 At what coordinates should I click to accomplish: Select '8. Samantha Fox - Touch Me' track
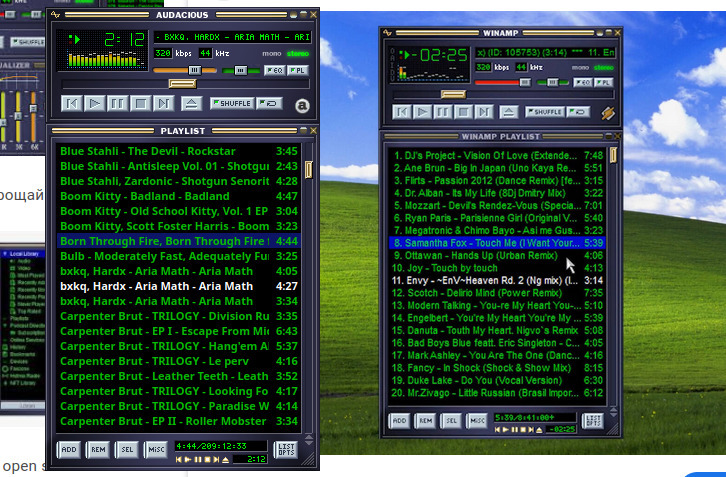pyautogui.click(x=497, y=243)
